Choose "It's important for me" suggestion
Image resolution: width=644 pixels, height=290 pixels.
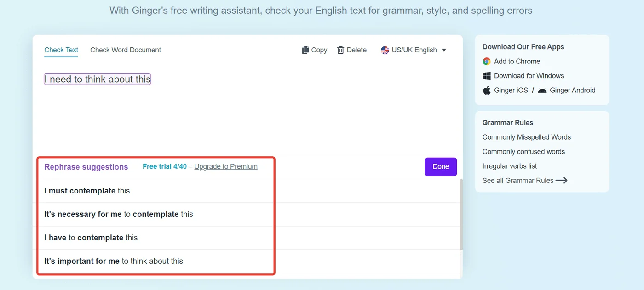point(114,261)
